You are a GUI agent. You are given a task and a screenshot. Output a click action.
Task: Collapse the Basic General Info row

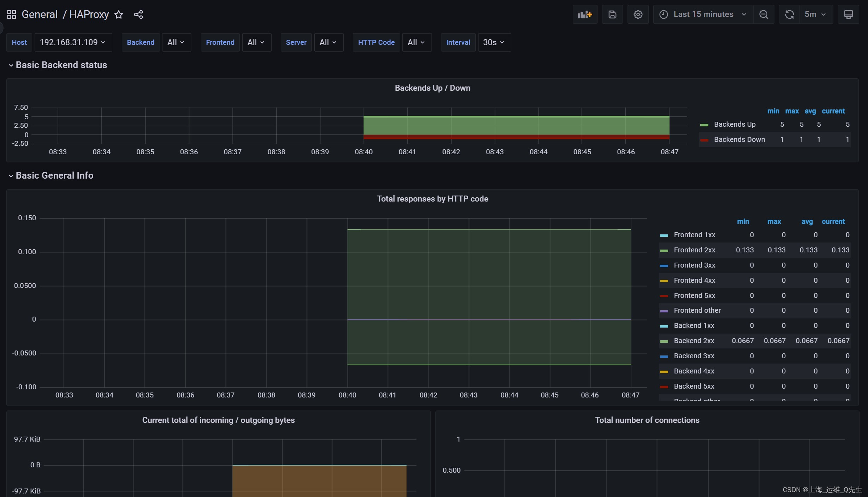51,175
